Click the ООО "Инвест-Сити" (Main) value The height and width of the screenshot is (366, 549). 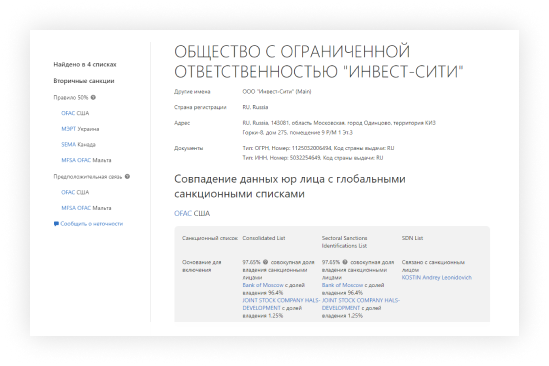277,91
